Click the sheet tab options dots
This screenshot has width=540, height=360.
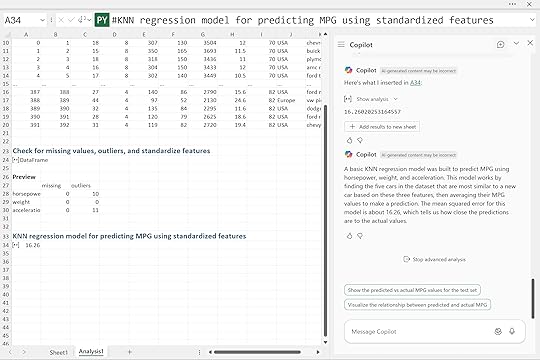click(x=199, y=352)
